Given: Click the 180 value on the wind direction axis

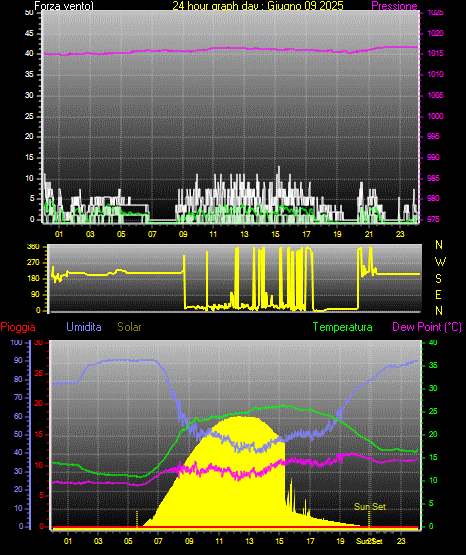Looking at the screenshot, I should (x=33, y=279).
